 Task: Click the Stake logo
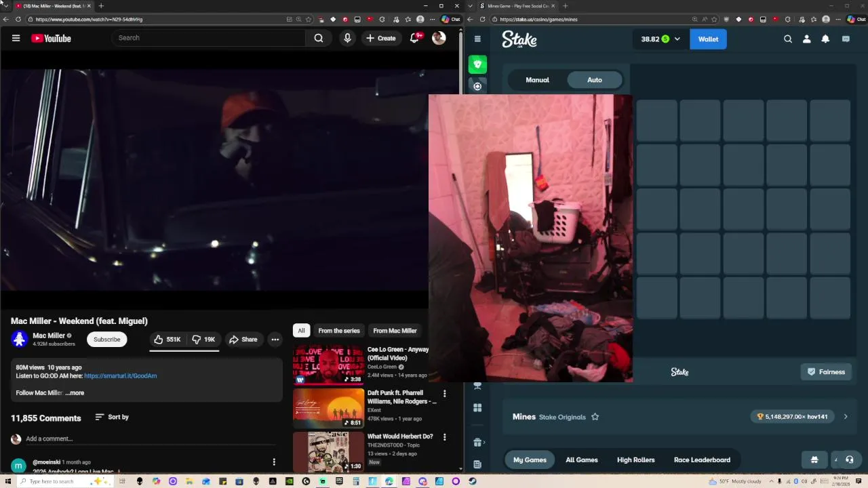519,39
